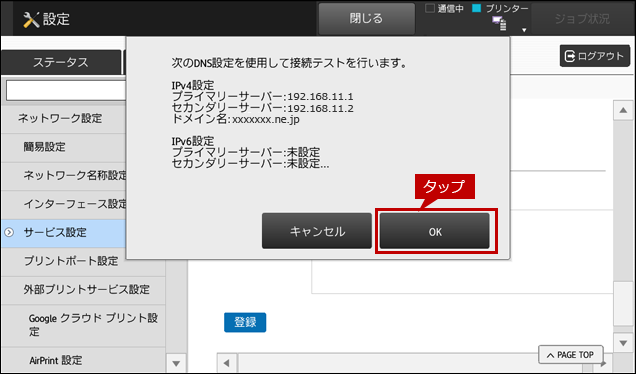Open the ジョブ状況 button
Viewport: 636px width, 374px height.
pos(582,19)
